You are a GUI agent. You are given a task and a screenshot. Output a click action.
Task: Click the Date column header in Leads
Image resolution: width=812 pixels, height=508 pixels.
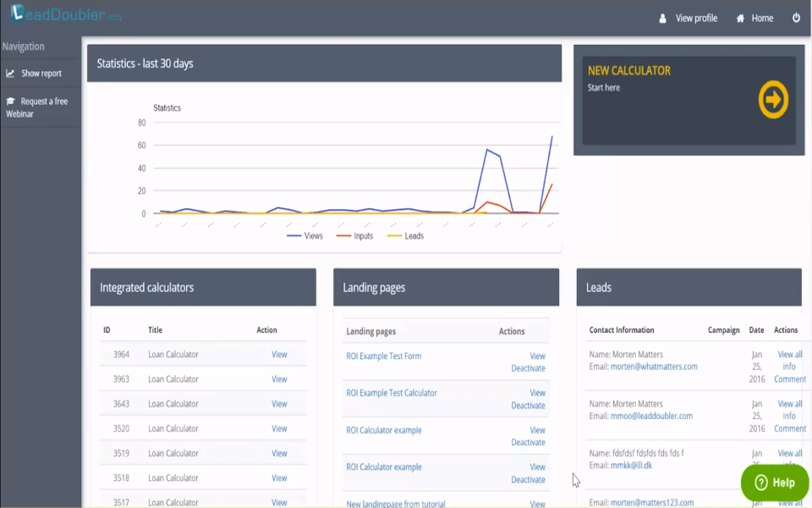click(x=756, y=330)
